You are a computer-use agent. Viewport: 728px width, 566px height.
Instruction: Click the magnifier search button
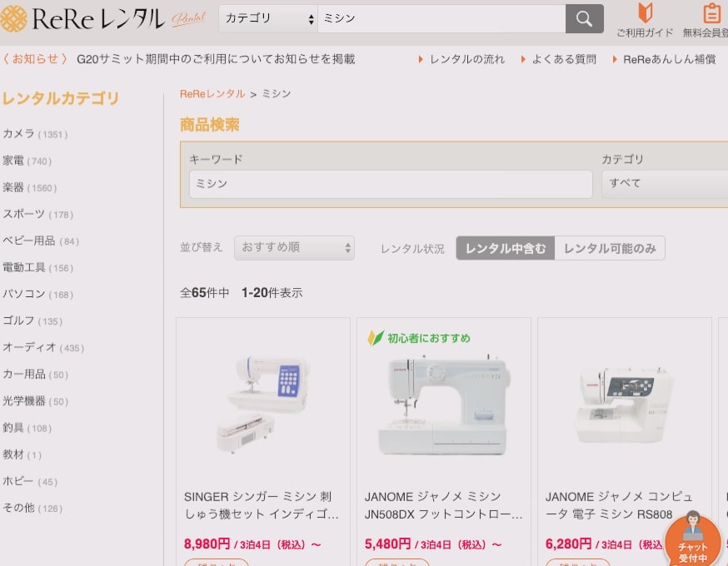click(584, 18)
